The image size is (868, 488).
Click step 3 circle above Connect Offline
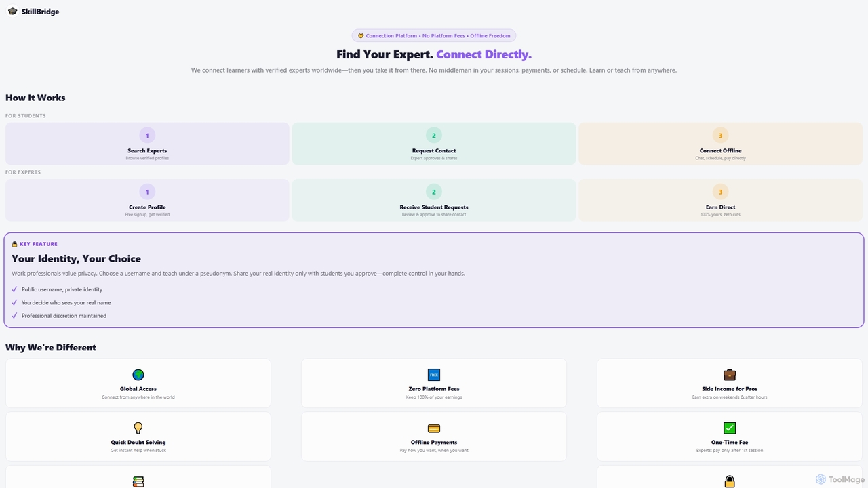(720, 136)
